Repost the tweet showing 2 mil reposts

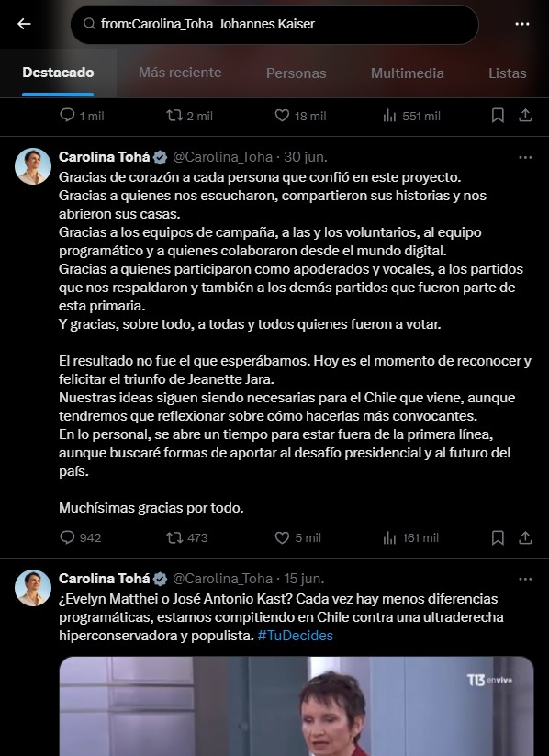pos(189,116)
